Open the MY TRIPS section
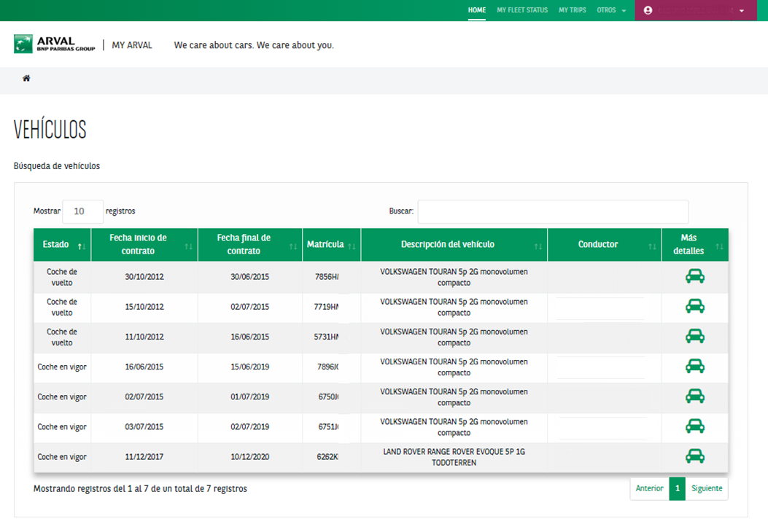Image resolution: width=768 pixels, height=532 pixels. pyautogui.click(x=573, y=10)
